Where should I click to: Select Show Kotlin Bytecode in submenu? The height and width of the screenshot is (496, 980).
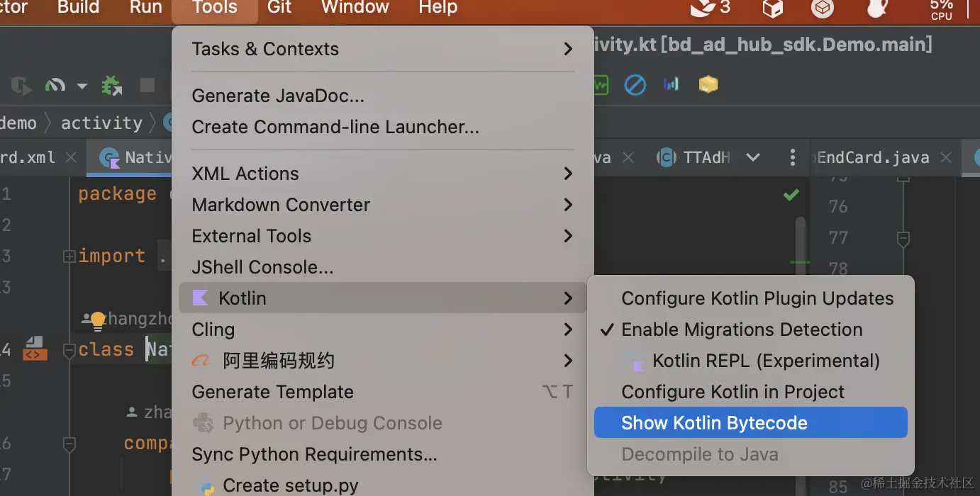click(x=751, y=423)
